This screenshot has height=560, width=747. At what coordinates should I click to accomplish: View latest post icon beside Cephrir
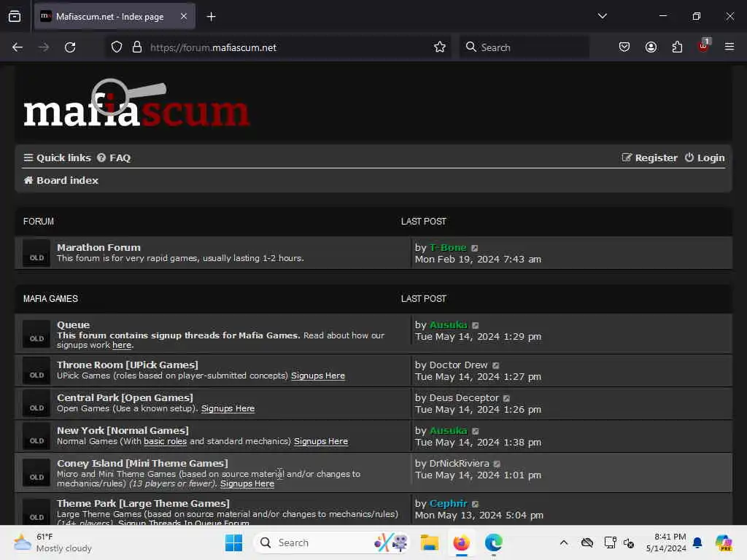475,504
